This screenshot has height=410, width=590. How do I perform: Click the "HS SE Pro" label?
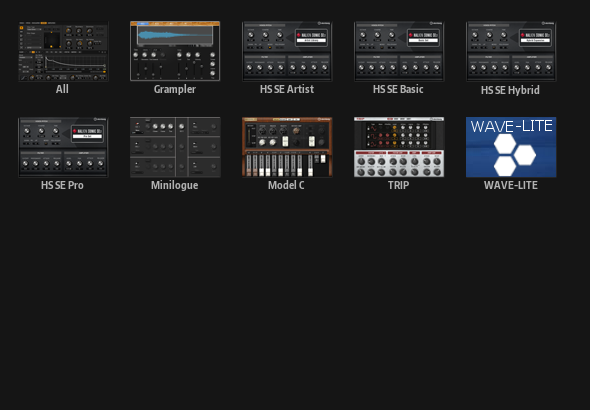[62, 185]
